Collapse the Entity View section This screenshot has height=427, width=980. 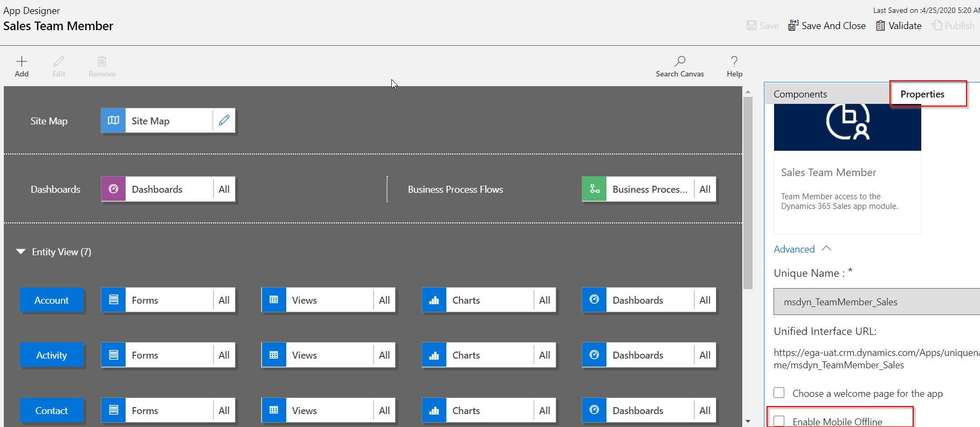[20, 251]
